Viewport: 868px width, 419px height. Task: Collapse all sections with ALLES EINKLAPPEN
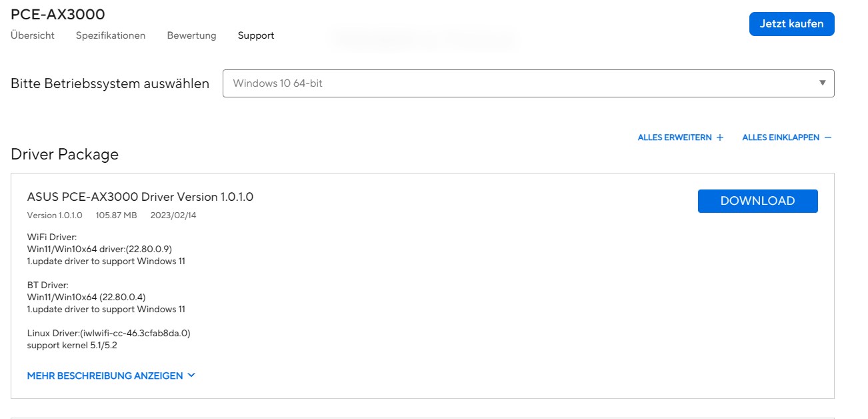coord(787,137)
